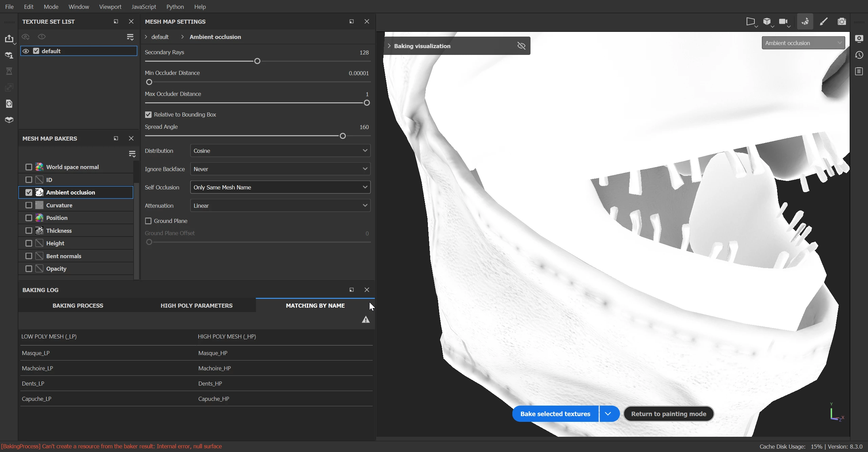Open the History panel clock icon
Screen dimensions: 868x452
click(x=859, y=55)
